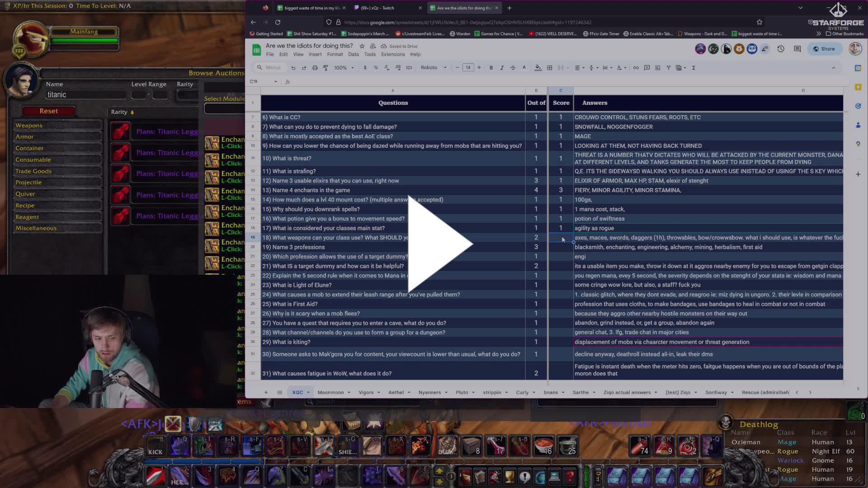This screenshot has width=868, height=488.
Task: Star the spreadsheet next to its title
Action: (362, 46)
